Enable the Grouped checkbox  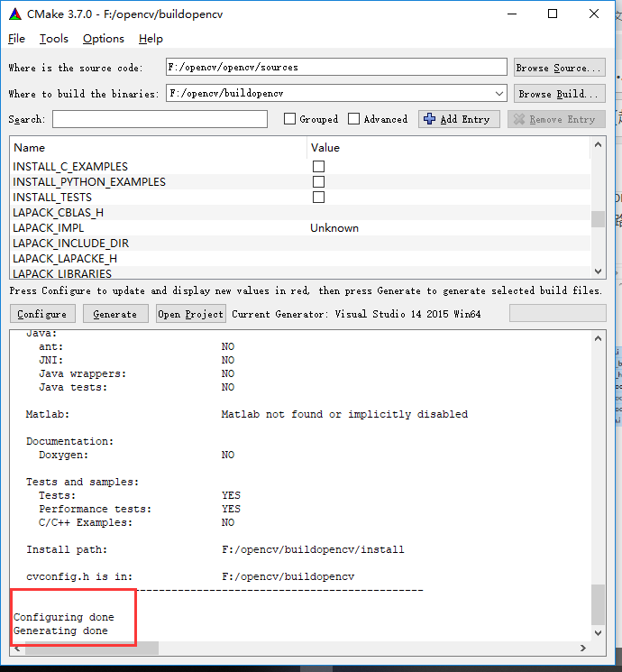coord(289,119)
